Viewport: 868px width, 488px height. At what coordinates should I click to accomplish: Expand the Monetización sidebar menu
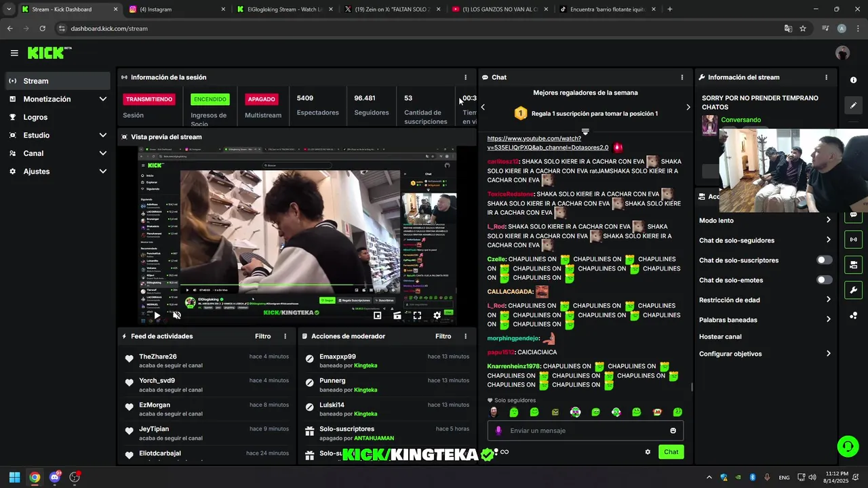pyautogui.click(x=58, y=99)
